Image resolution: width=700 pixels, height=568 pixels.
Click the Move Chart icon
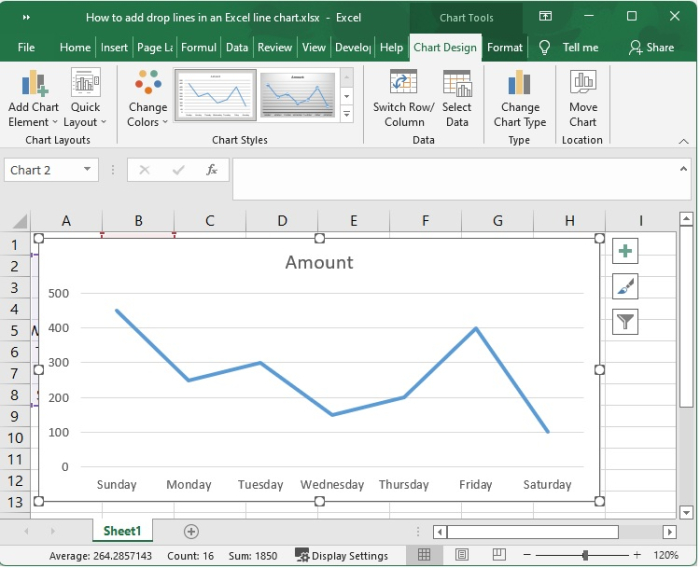[583, 84]
